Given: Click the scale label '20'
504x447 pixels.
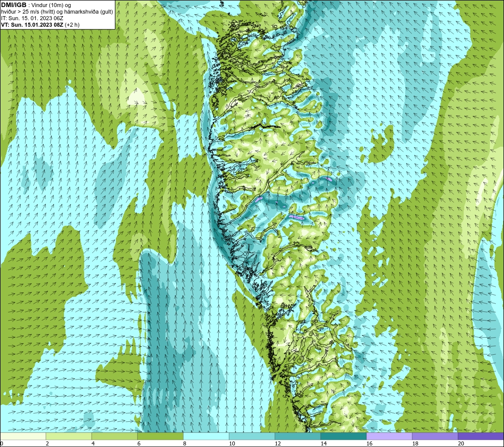Looking at the screenshot, I should pyautogui.click(x=461, y=444).
